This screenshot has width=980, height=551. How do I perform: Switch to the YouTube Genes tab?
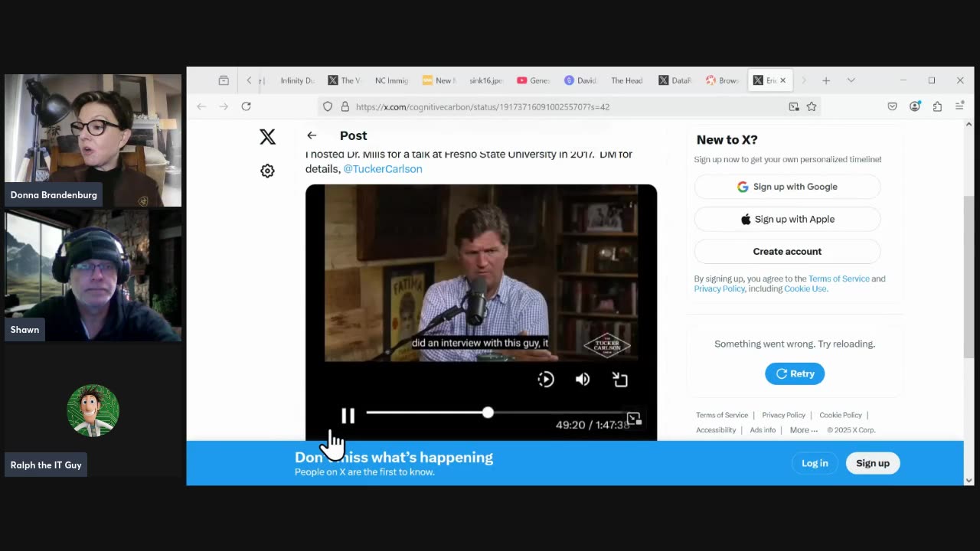tap(533, 80)
